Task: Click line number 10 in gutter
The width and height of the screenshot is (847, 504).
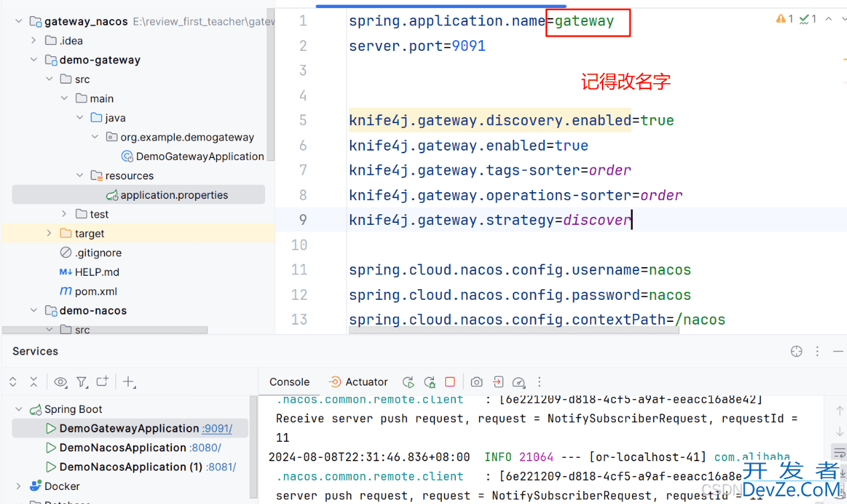Action: click(299, 245)
